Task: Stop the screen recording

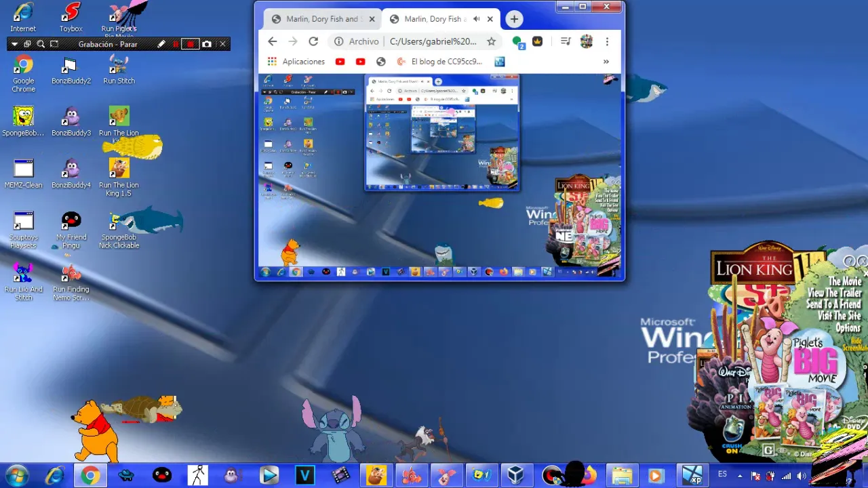Action: (191, 44)
